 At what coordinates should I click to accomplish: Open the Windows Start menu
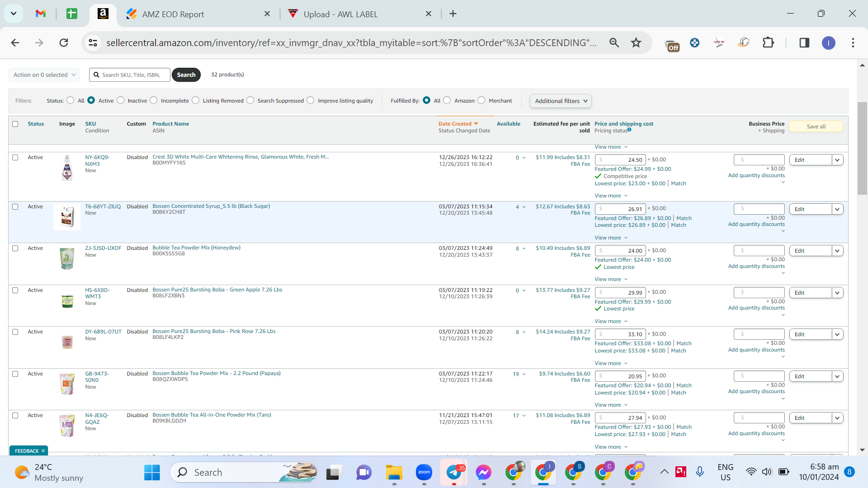coord(152,472)
